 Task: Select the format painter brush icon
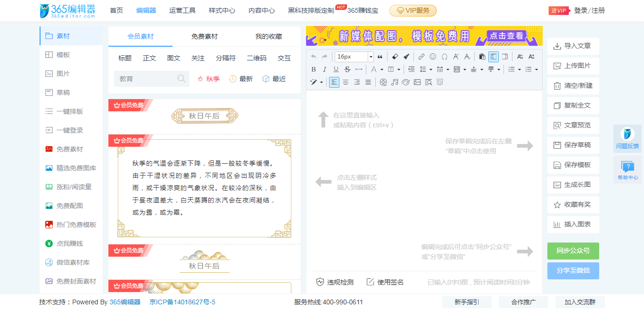(406, 57)
